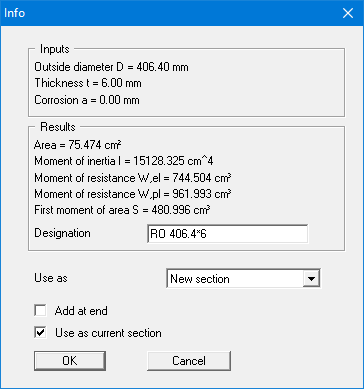Click the First moment of area S line
The width and height of the screenshot is (364, 389).
[122, 210]
